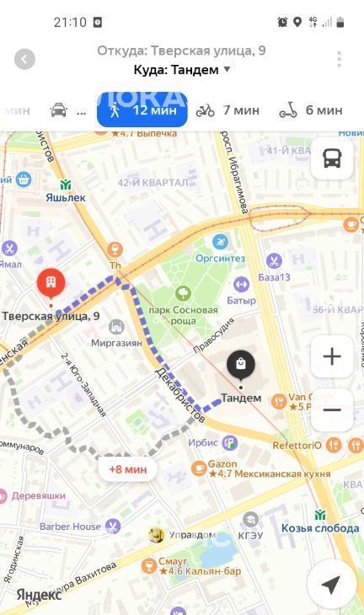Open the three-dot options menu
Viewport: 364px width, 615px height.
[x=339, y=59]
